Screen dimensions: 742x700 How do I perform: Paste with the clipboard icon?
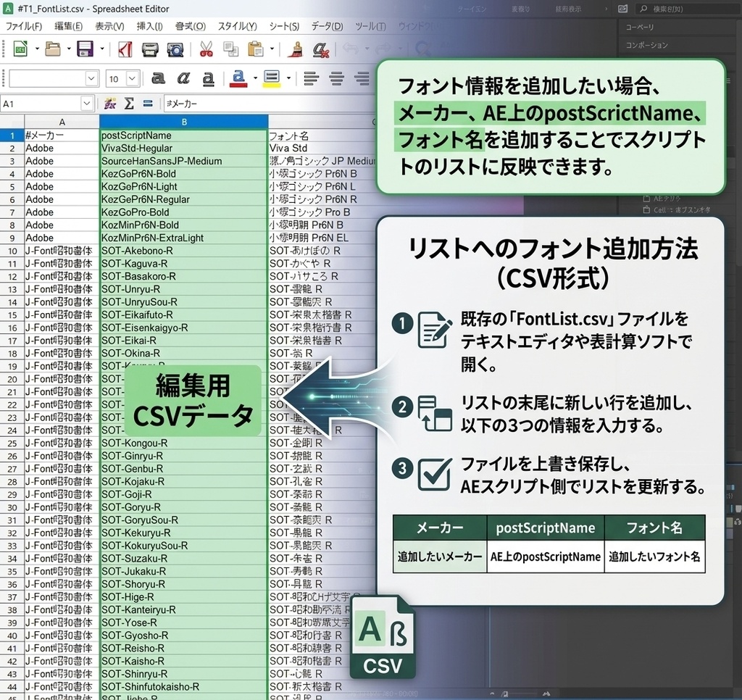[x=256, y=49]
